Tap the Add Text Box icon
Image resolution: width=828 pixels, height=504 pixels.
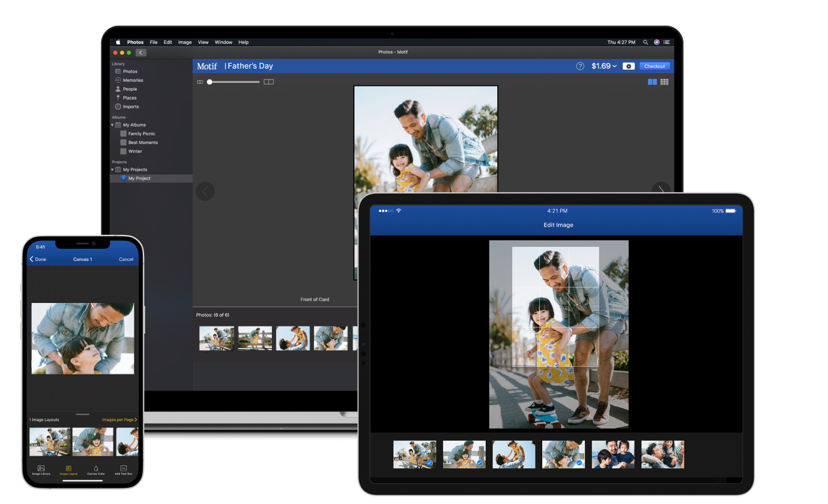click(123, 469)
